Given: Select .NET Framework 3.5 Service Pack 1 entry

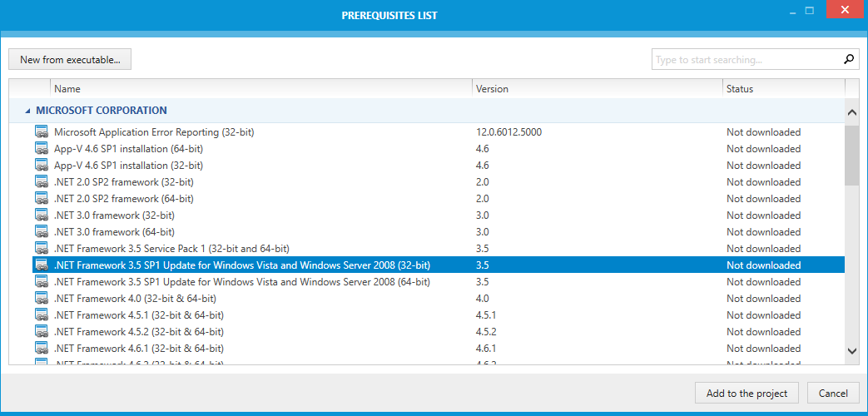Looking at the screenshot, I should (x=171, y=249).
